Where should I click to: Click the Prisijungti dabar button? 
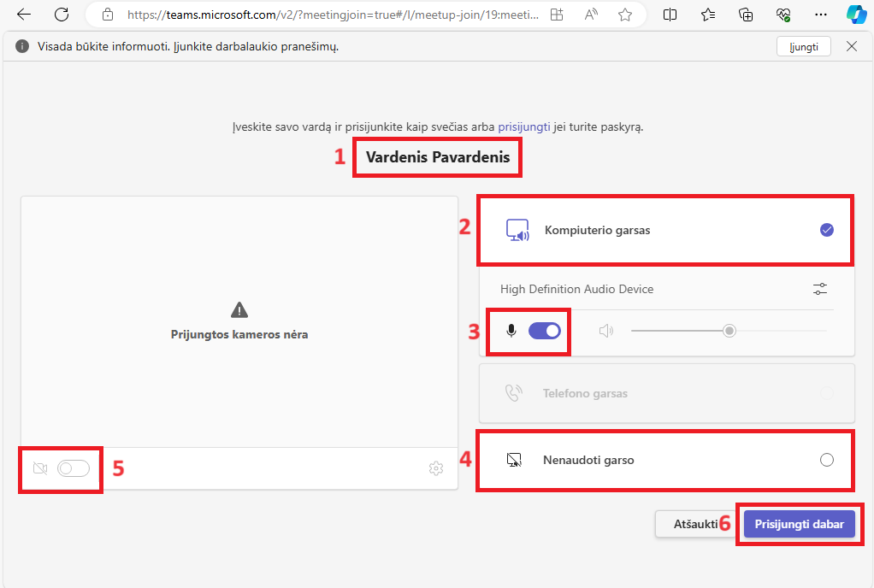pyautogui.click(x=799, y=524)
